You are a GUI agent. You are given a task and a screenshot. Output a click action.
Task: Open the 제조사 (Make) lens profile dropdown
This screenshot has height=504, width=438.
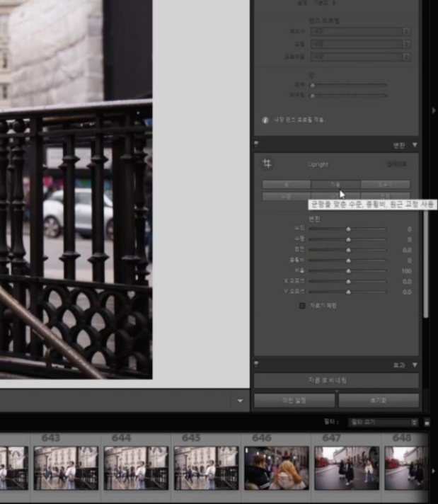[x=360, y=31]
